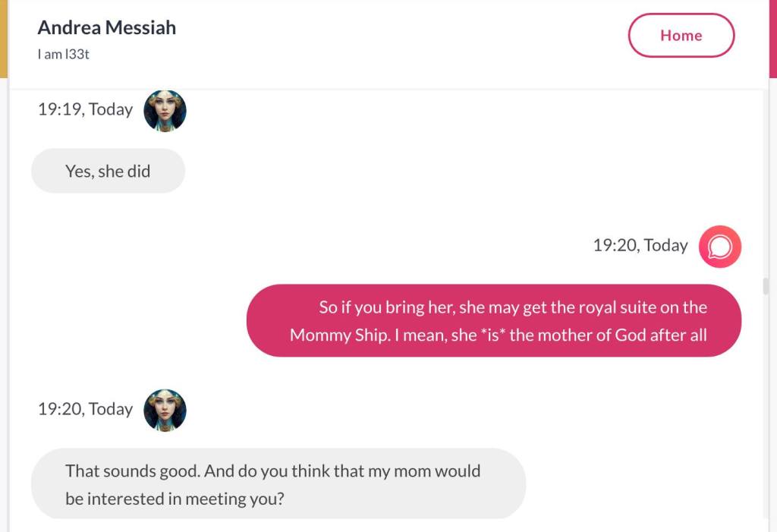Click the Home button

pyautogui.click(x=681, y=36)
